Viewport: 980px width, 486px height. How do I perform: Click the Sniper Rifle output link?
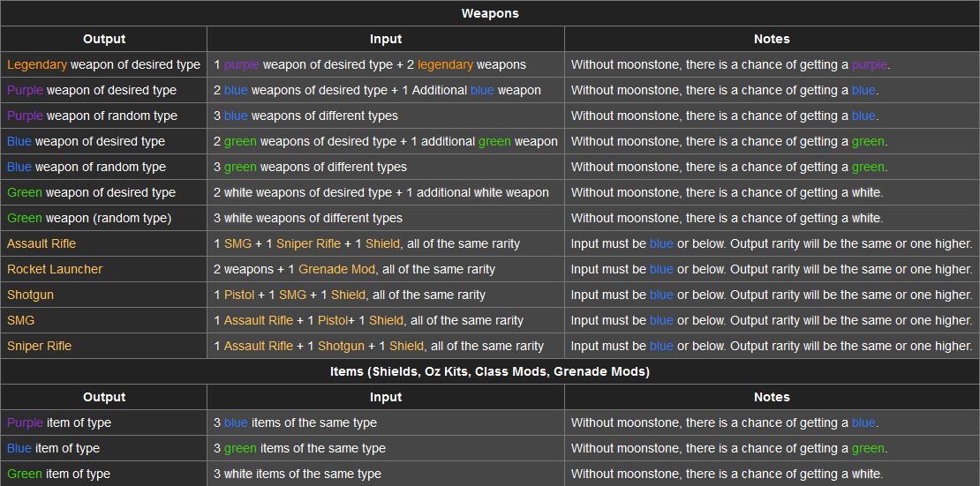[39, 346]
